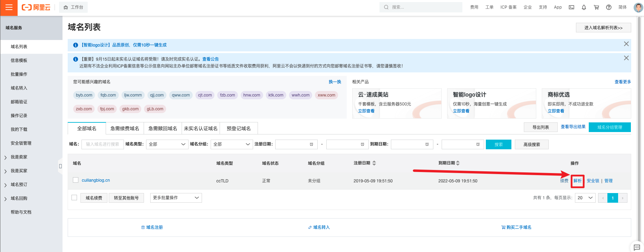
Task: Click the 域名分组管理 button
Action: 610,127
